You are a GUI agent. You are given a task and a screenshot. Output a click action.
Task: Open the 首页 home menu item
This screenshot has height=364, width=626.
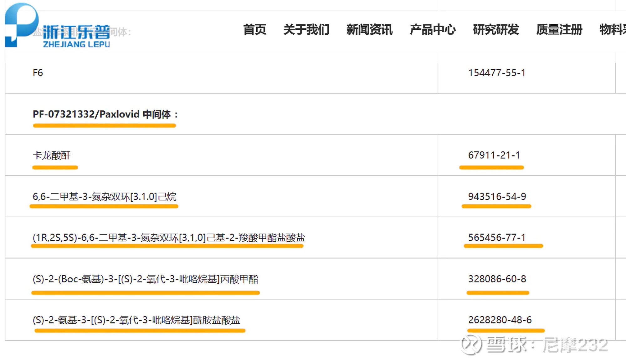click(255, 30)
